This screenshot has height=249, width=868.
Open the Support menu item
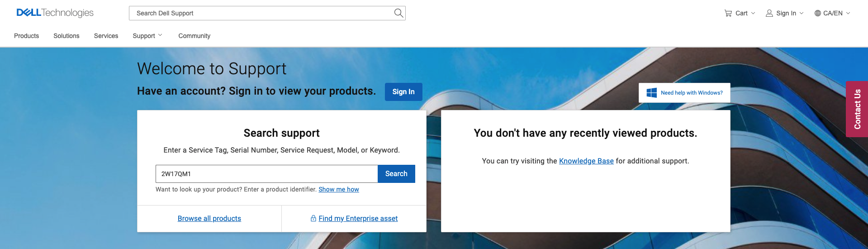tap(144, 36)
